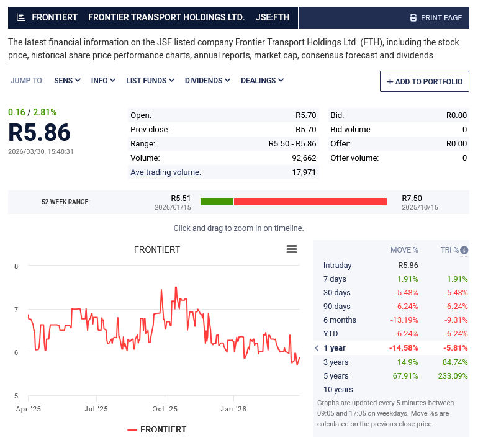
Task: Select the 5 years period row
Action: tap(391, 376)
